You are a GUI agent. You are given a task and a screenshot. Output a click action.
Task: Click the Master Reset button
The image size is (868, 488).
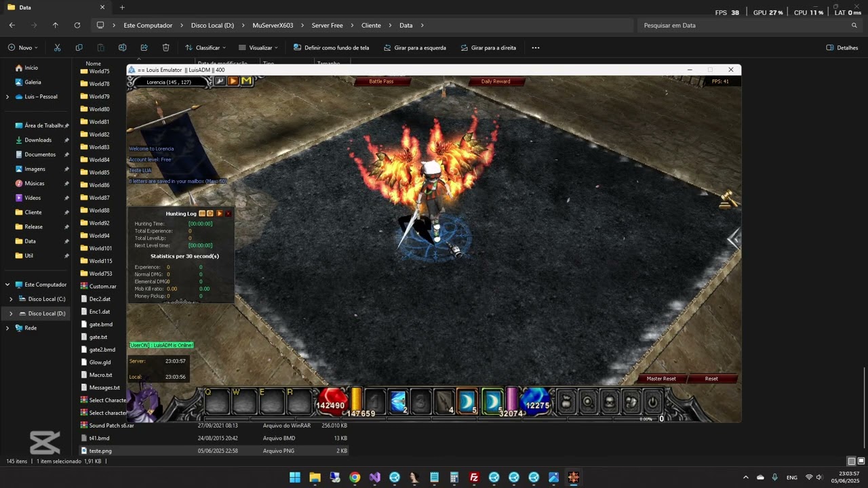point(661,379)
